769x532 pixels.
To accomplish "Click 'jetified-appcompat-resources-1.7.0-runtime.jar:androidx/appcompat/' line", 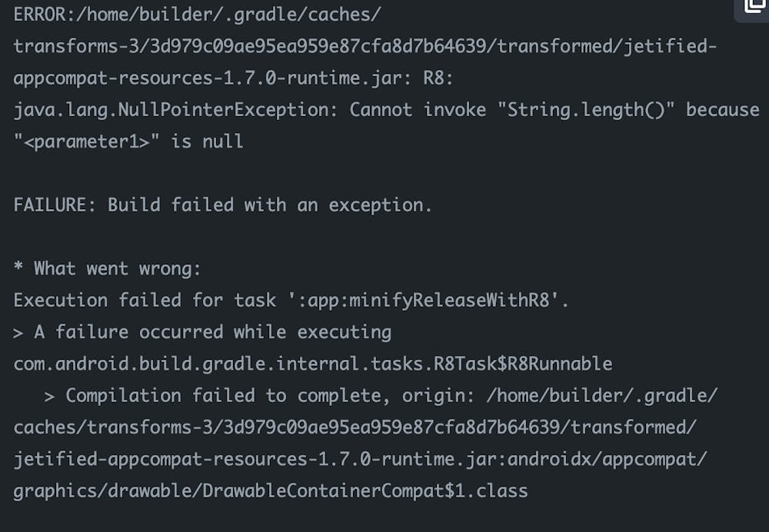I will [x=360, y=458].
